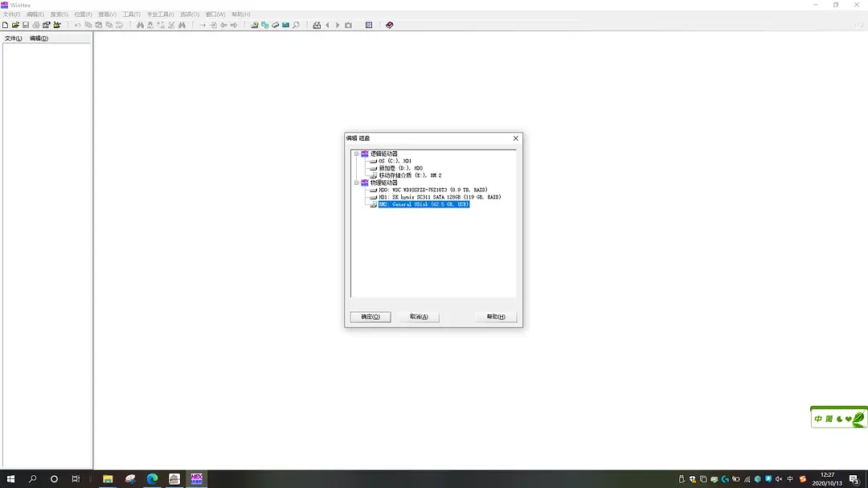Open the 工具(T) menu
The image size is (868, 488).
pyautogui.click(x=131, y=14)
